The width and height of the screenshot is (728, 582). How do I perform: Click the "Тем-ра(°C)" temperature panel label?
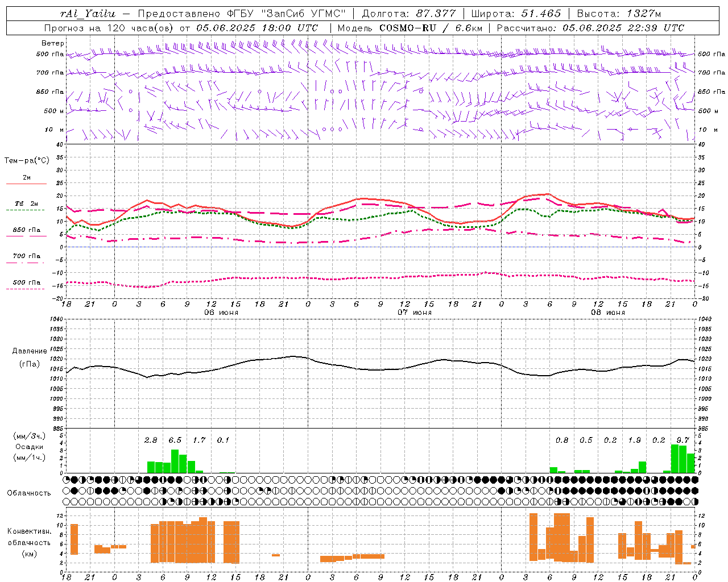27,161
